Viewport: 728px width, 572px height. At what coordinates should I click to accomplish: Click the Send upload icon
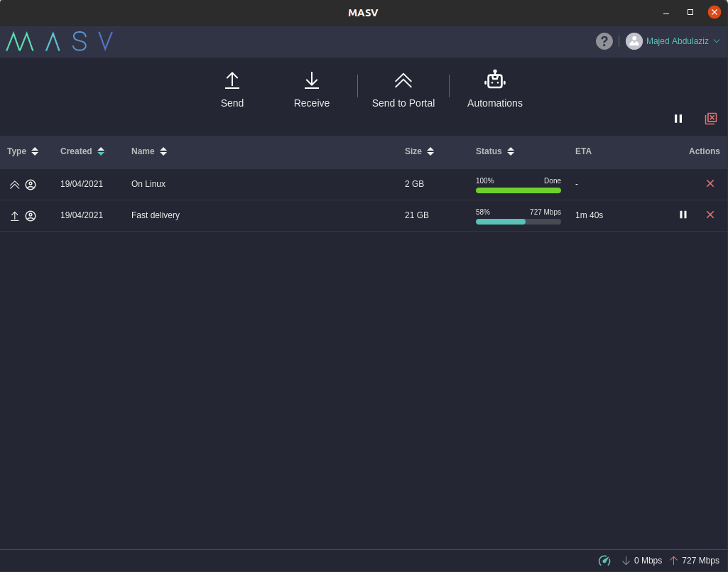[232, 80]
